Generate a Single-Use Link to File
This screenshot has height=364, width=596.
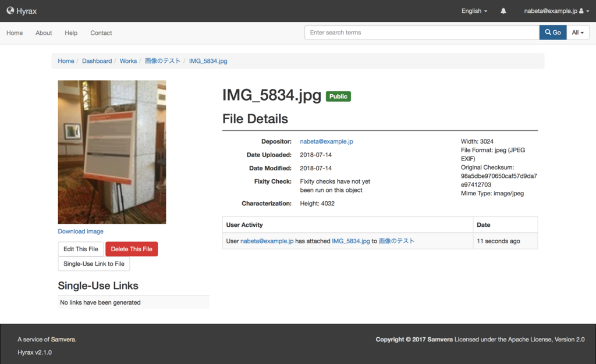94,264
